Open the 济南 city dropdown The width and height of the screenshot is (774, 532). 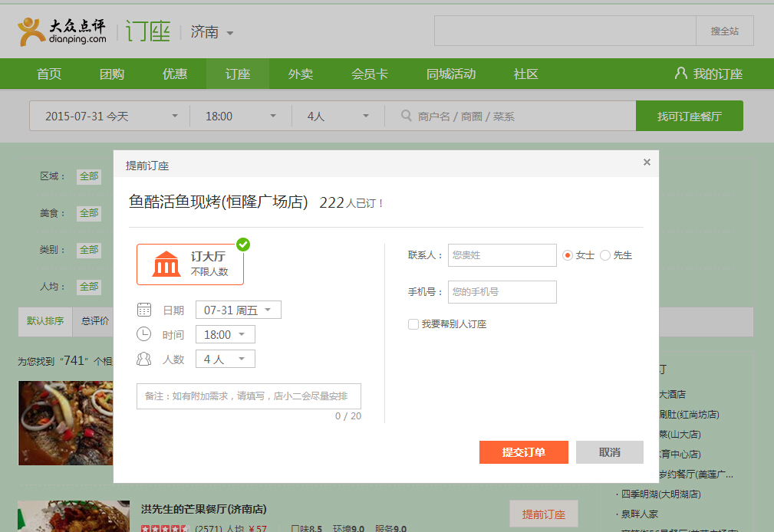click(x=212, y=32)
